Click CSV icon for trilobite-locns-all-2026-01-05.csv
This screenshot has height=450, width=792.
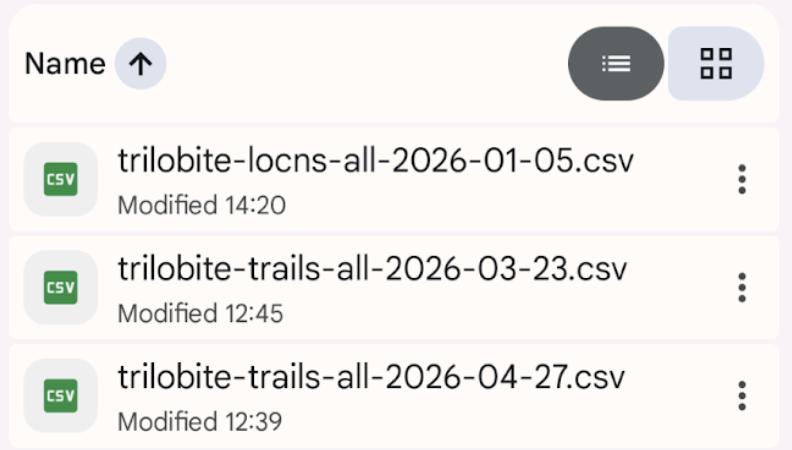60,180
